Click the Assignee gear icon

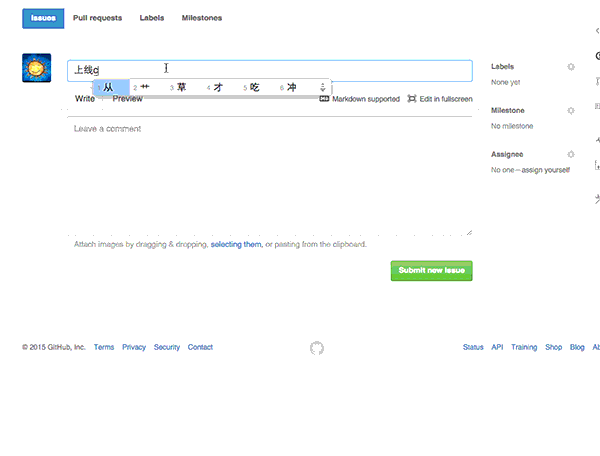point(571,155)
